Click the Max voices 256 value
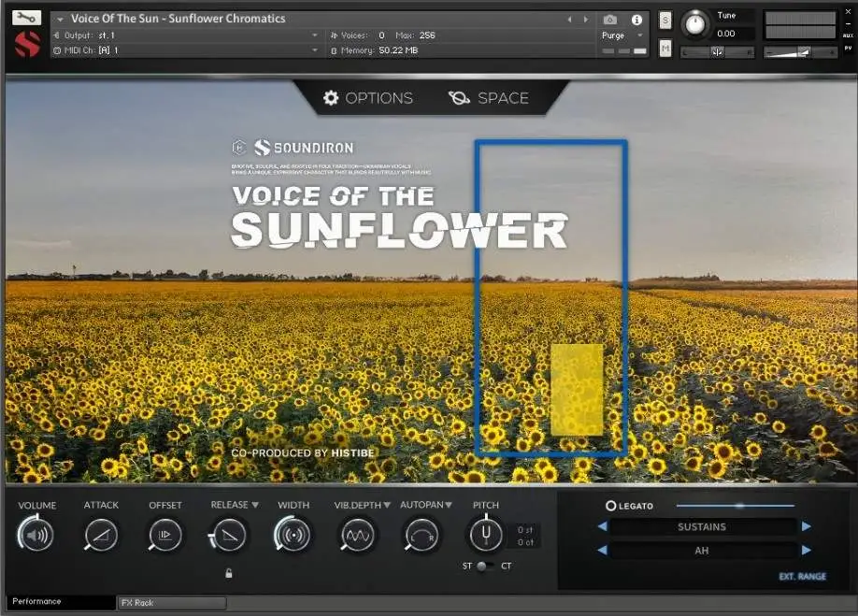Image resolution: width=858 pixels, height=616 pixels. [427, 35]
